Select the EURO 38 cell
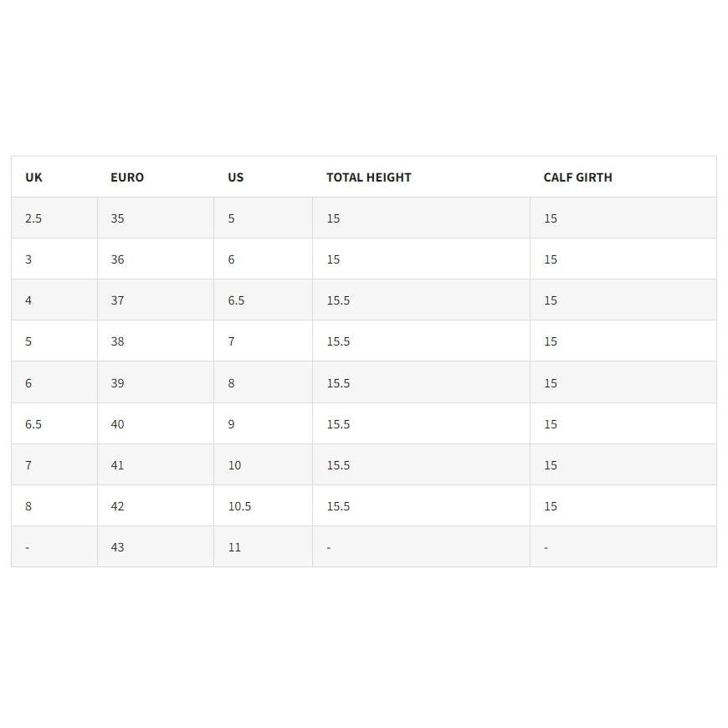The height and width of the screenshot is (728, 728). pyautogui.click(x=117, y=341)
